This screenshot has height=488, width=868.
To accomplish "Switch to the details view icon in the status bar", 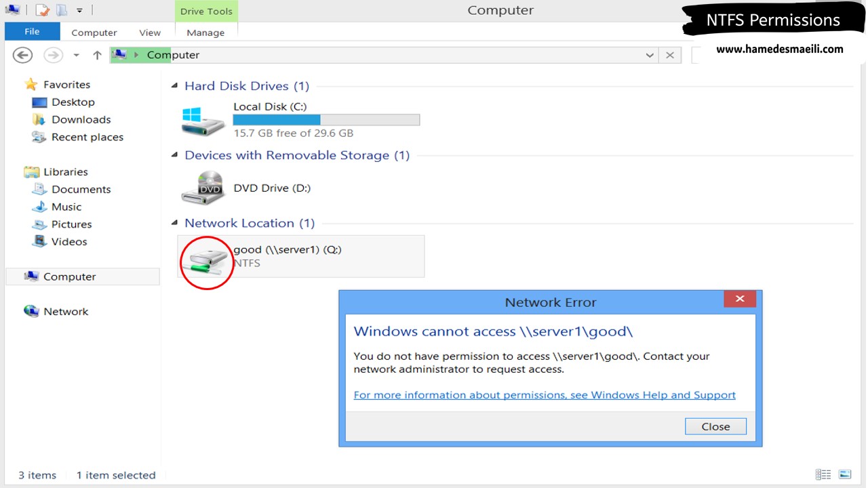I will (x=823, y=474).
